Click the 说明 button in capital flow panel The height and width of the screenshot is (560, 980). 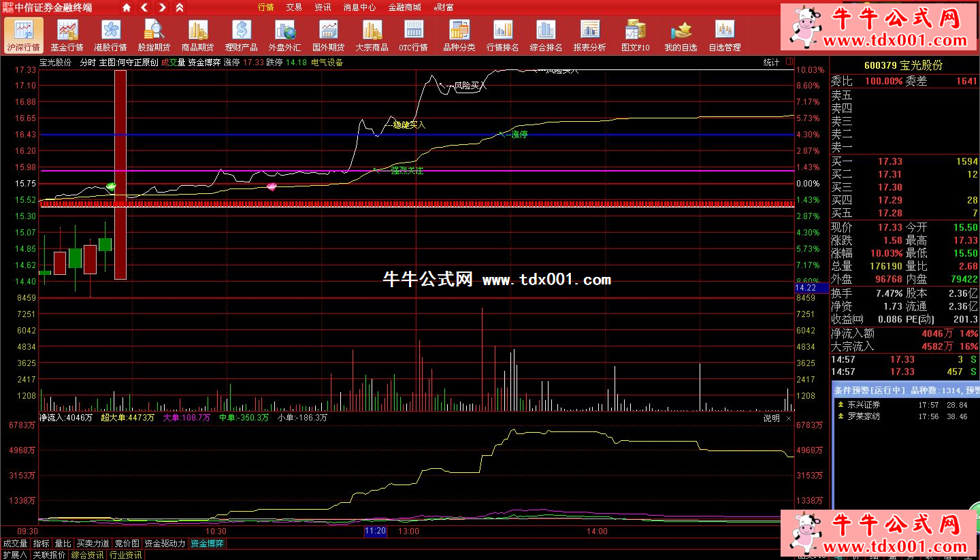pos(771,418)
